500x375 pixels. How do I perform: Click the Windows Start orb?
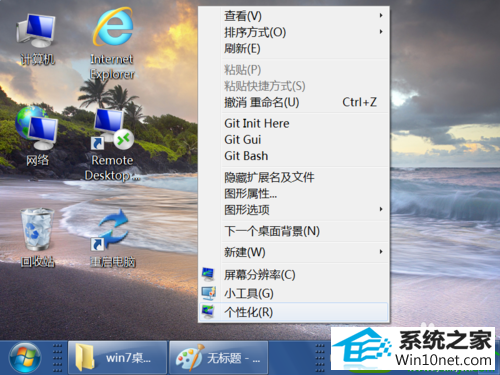pos(25,358)
